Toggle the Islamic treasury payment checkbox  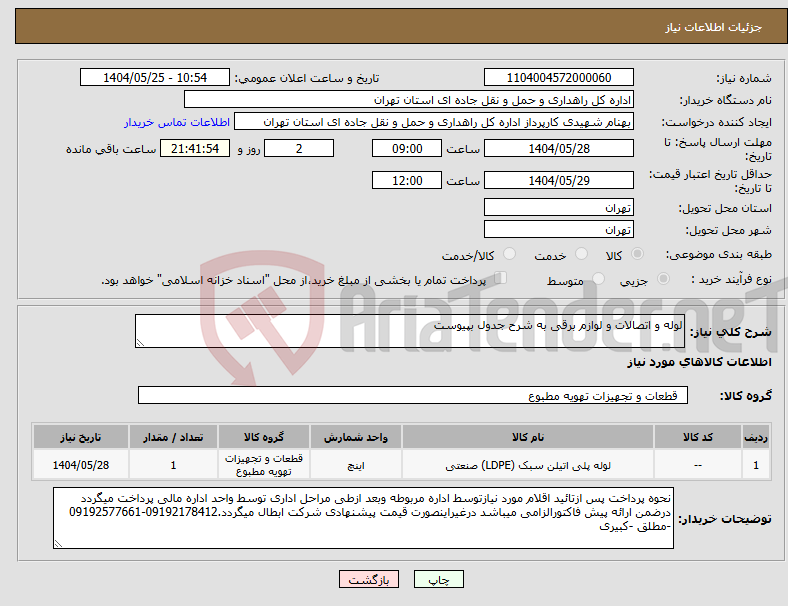500,278
